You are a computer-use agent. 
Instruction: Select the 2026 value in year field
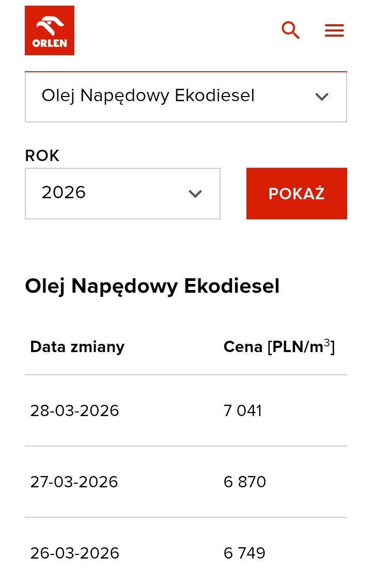tap(64, 193)
